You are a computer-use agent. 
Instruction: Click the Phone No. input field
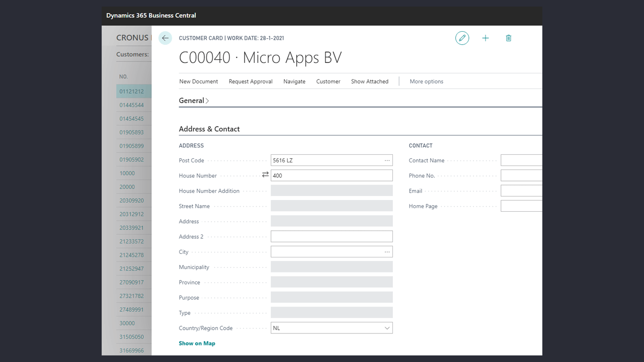(521, 175)
